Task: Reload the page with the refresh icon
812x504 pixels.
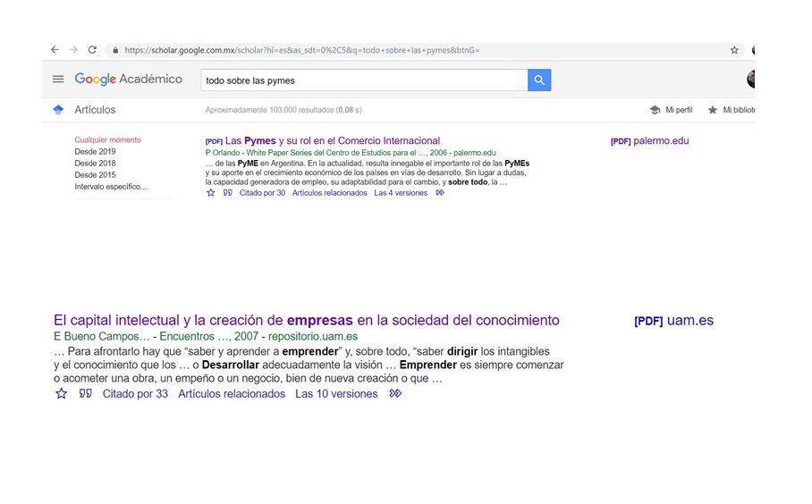Action: 92,50
